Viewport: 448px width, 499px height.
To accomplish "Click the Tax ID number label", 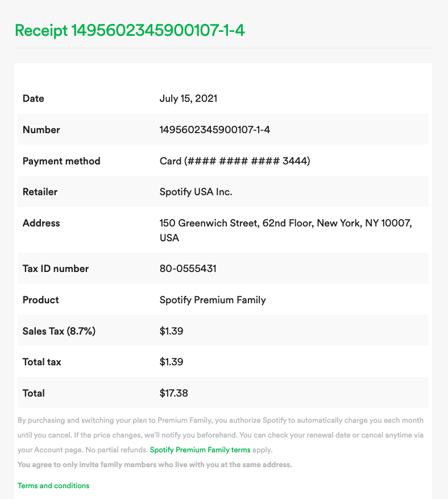I will click(x=56, y=268).
